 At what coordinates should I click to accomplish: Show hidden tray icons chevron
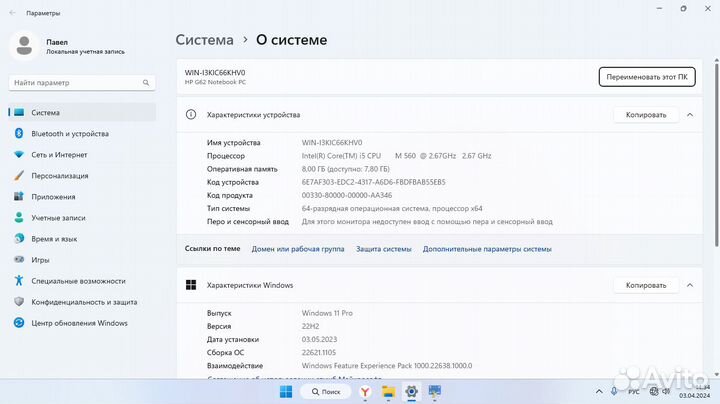[x=599, y=392]
